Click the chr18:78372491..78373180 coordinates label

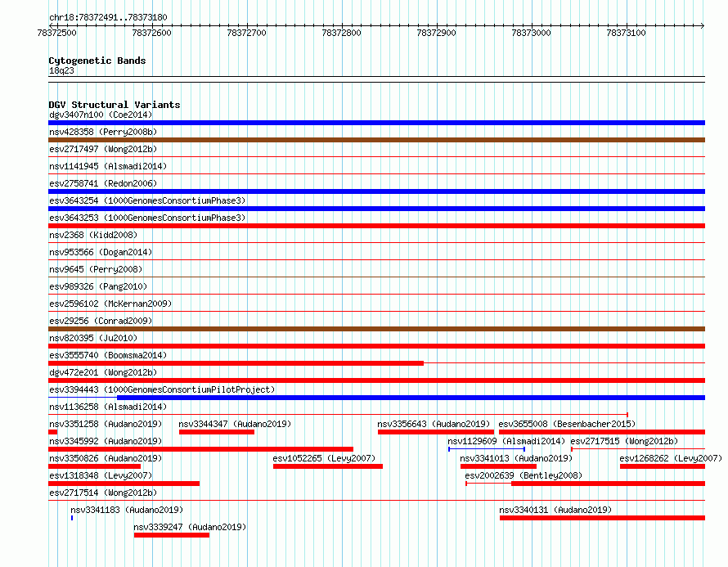pyautogui.click(x=108, y=17)
